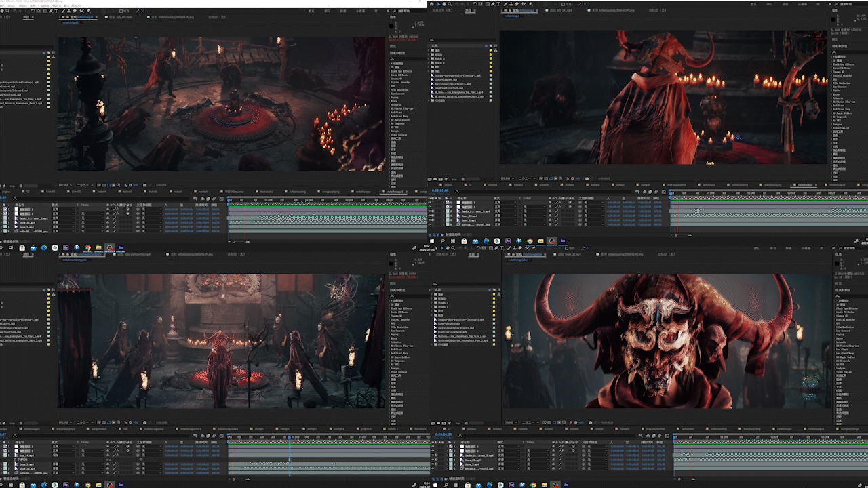Screen dimensions: 868x488
Task: Select Clone Stamp tool in robed-figure window
Action: click(511, 4)
